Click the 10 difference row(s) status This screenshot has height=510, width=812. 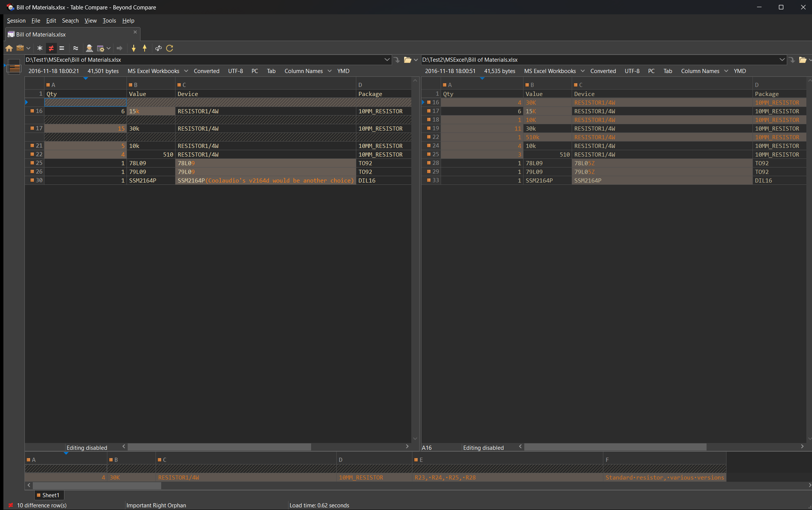click(x=41, y=505)
